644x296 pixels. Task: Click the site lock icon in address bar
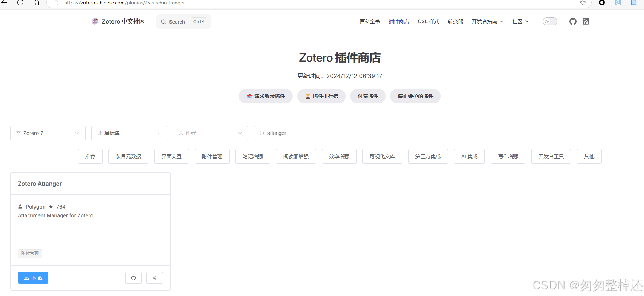click(x=56, y=3)
